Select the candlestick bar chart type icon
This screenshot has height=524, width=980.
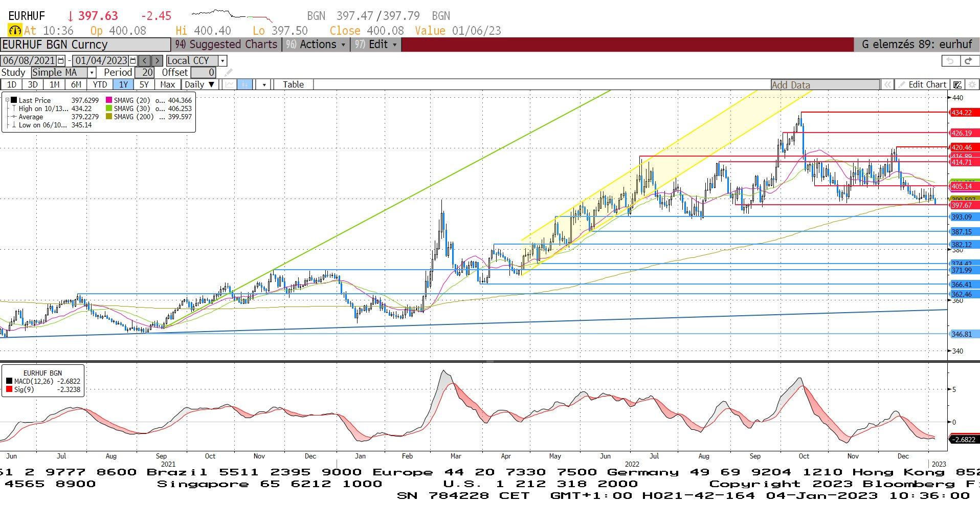tap(245, 84)
